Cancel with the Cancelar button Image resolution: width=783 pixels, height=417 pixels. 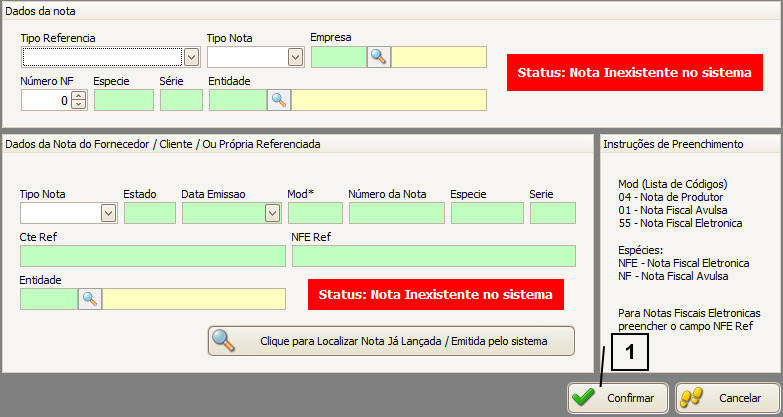(x=728, y=398)
